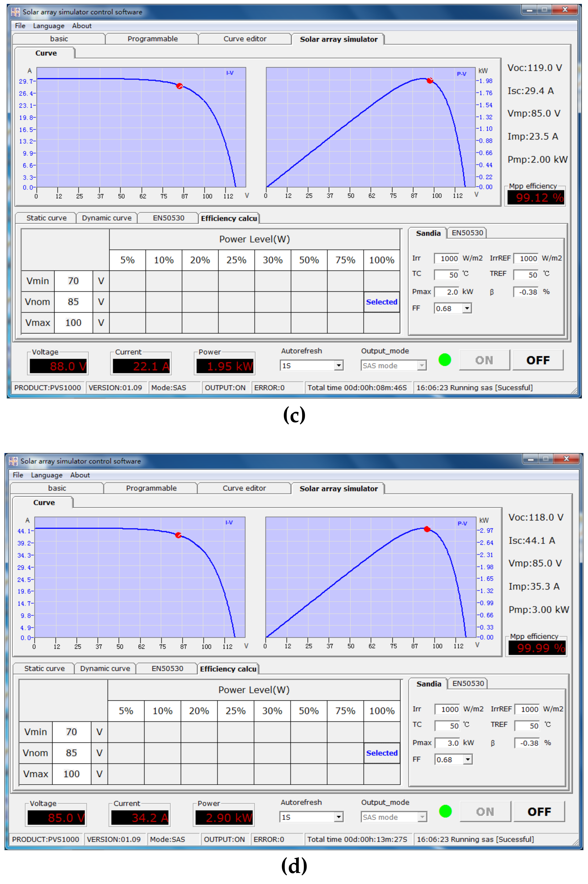
Task: Click the Irr 1000 input in top window
Action: [x=446, y=258]
